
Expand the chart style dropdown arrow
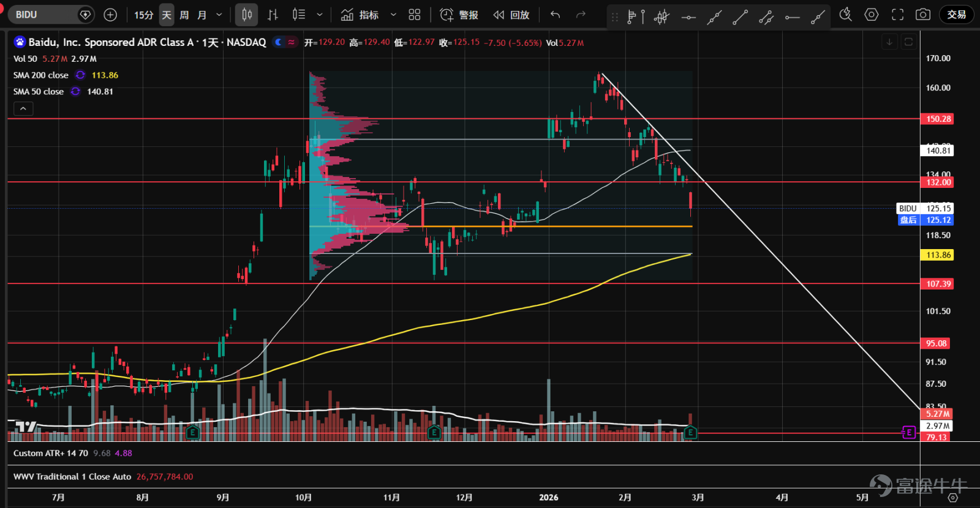pos(320,15)
